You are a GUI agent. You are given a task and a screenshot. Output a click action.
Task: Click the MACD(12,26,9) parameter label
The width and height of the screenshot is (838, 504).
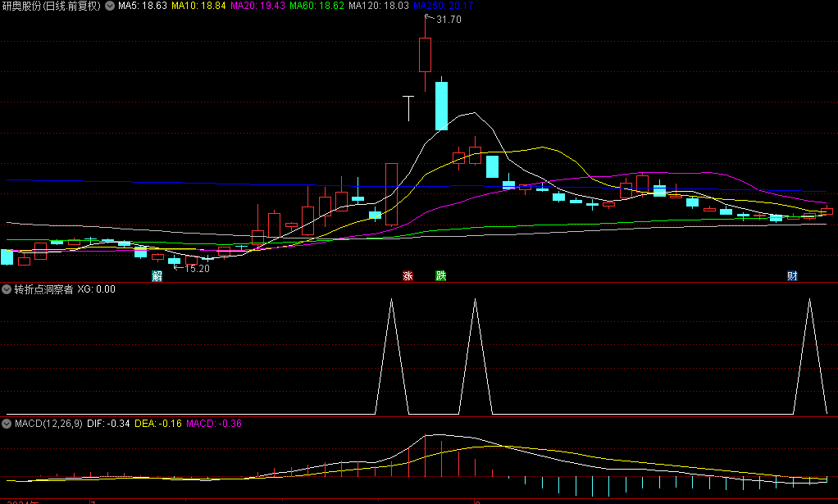tap(48, 424)
